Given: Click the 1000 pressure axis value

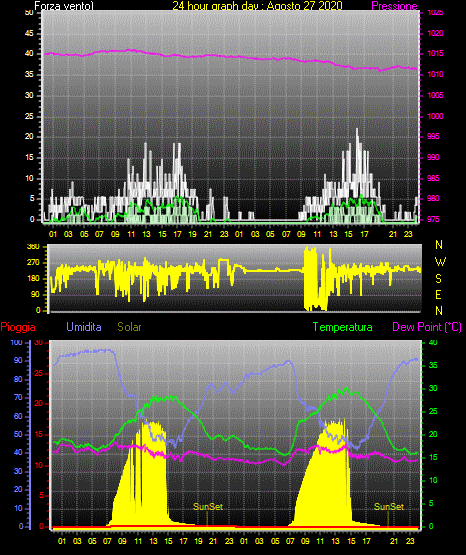Looking at the screenshot, I should [x=435, y=116].
